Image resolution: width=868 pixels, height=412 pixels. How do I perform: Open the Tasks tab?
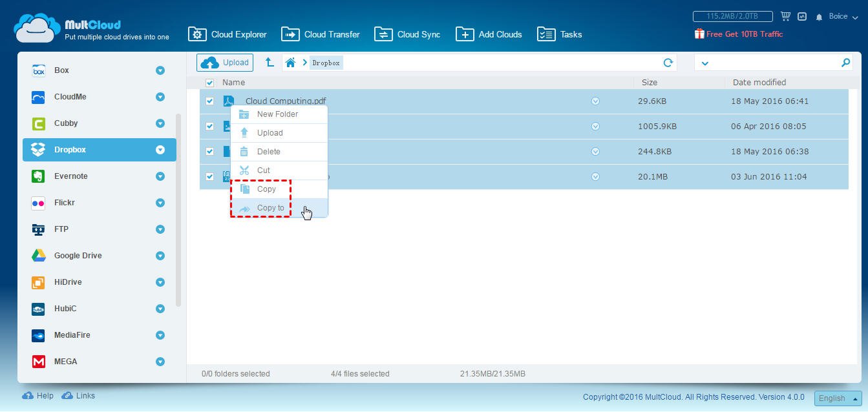[x=560, y=34]
